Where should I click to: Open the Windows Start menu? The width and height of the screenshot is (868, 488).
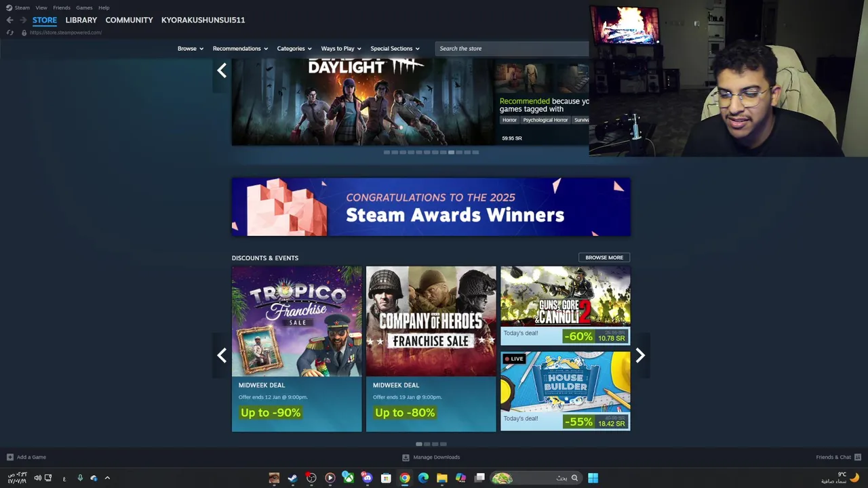[593, 478]
